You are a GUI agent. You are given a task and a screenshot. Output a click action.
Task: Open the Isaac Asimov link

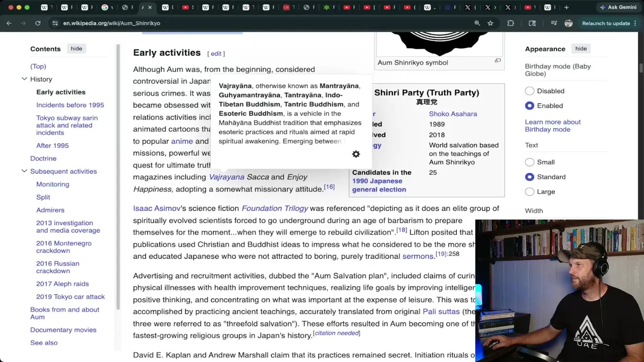pyautogui.click(x=156, y=208)
